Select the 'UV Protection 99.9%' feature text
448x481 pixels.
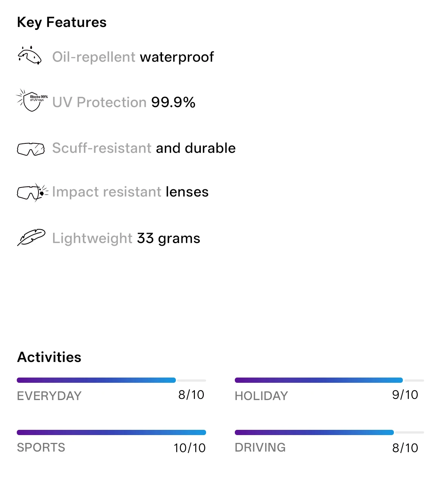[124, 102]
